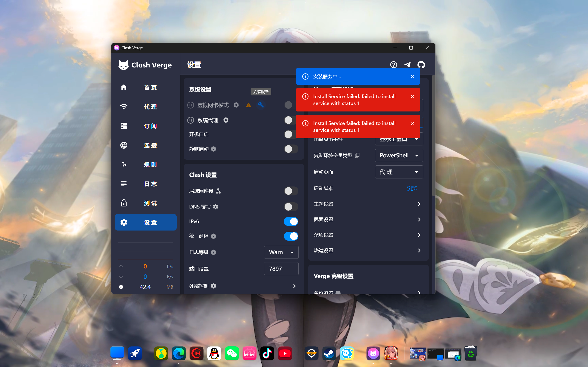Open the Warn log level dropdown

click(x=281, y=252)
